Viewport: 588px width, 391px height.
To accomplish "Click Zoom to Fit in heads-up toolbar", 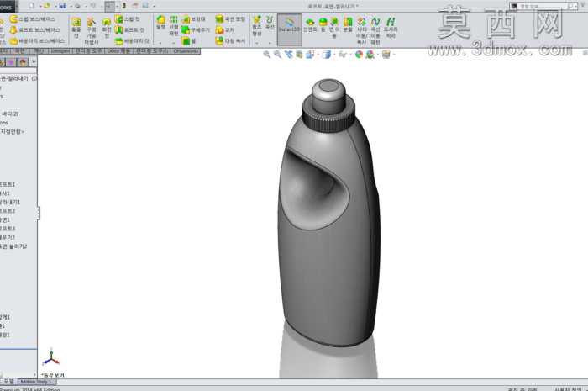I will [267, 55].
